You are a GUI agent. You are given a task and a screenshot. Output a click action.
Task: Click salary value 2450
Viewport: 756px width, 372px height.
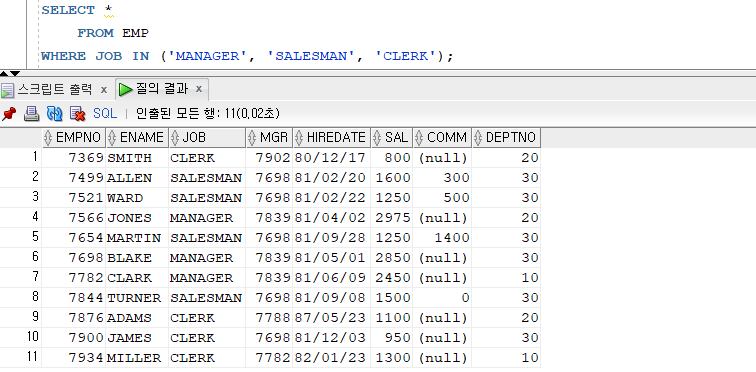(392, 278)
